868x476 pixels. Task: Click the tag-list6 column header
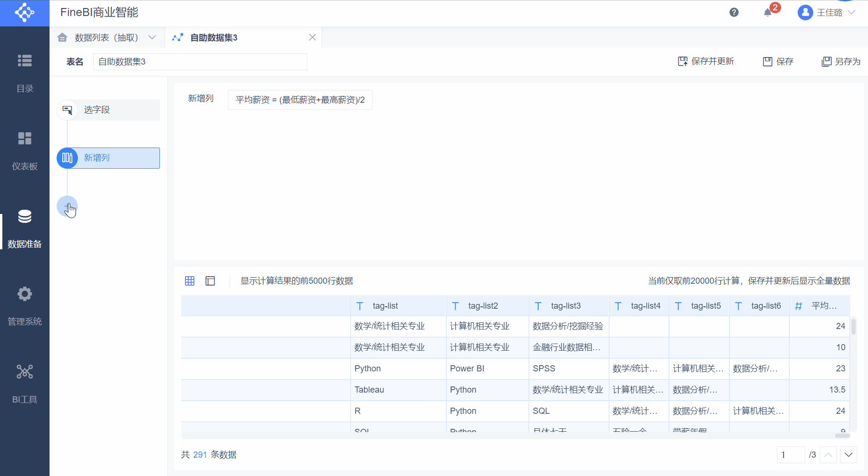(759, 306)
